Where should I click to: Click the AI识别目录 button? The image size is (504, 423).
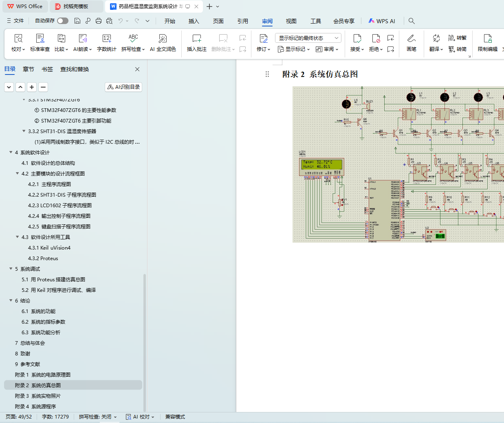(123, 87)
